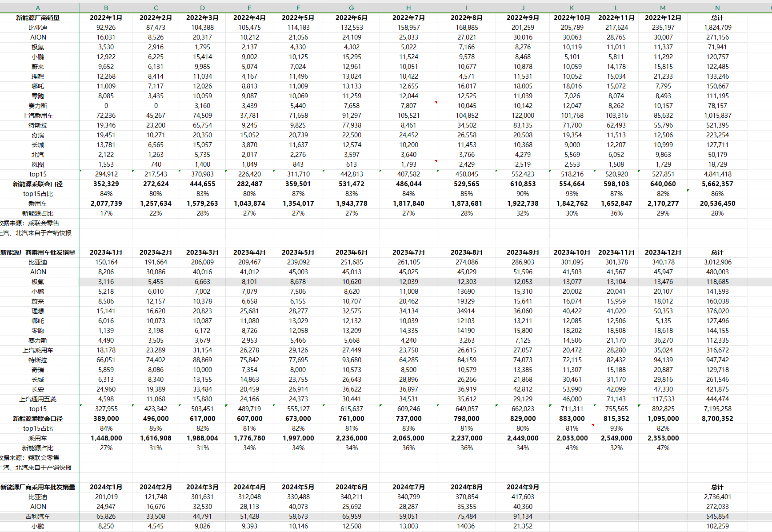Click the 理想 2023 total 376,020
Screen dimensions: 772x532
[717, 311]
